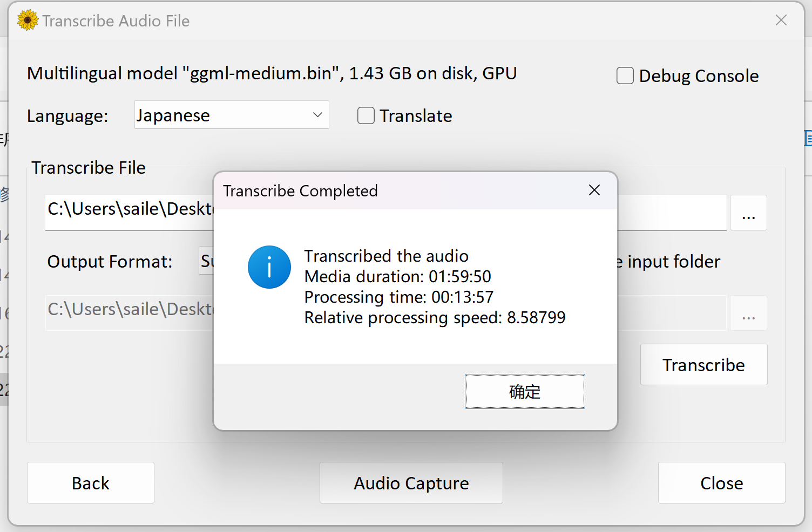Viewport: 812px width, 532px height.
Task: Click the blue information icon in the dialog
Action: click(x=269, y=267)
